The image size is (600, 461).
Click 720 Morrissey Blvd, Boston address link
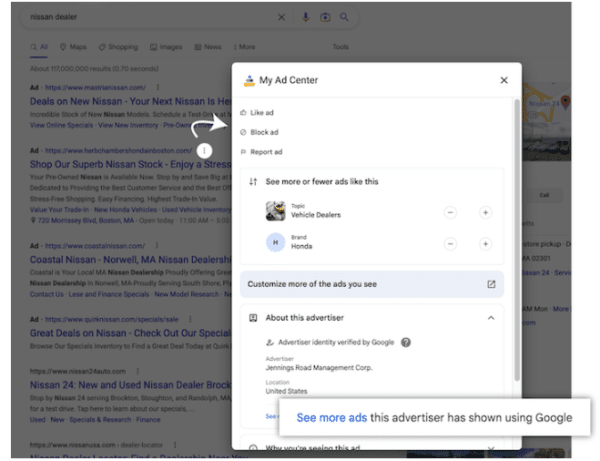(x=86, y=221)
